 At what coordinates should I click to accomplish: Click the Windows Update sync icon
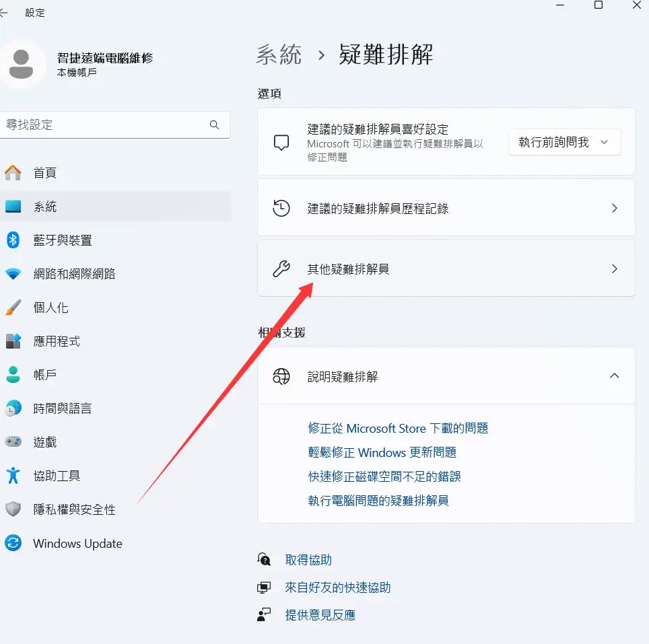pyautogui.click(x=13, y=542)
